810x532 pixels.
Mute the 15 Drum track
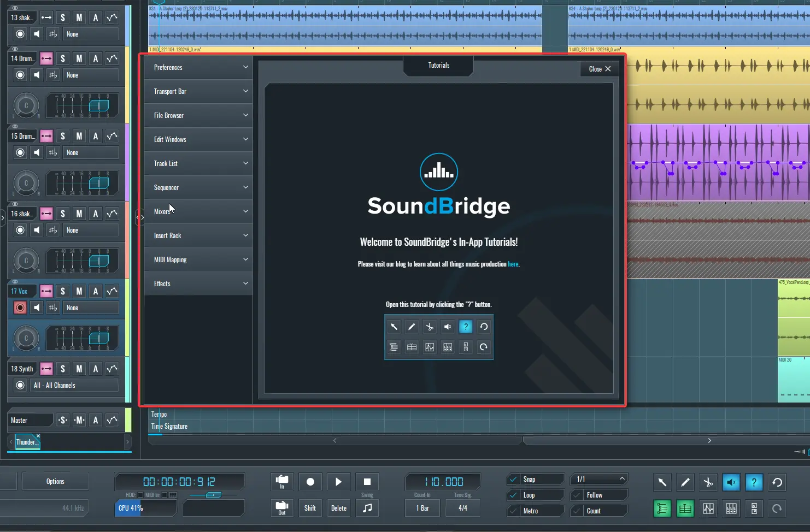click(79, 136)
